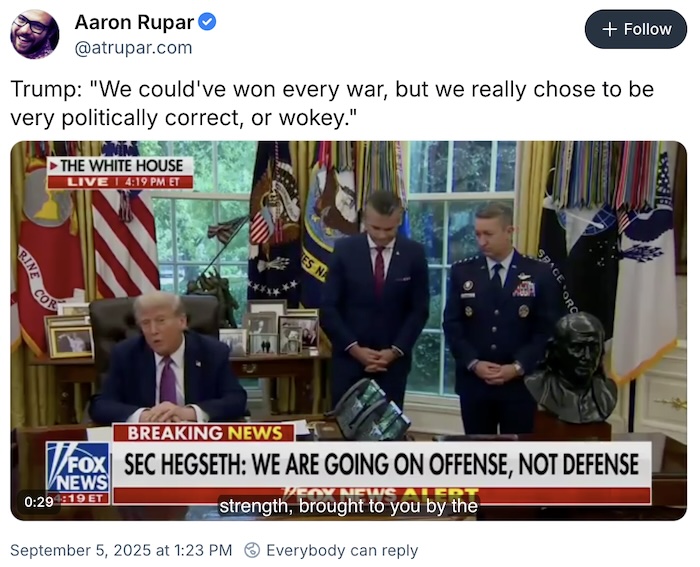Click the Everybody can reply label
The image size is (700, 567).
click(x=342, y=550)
